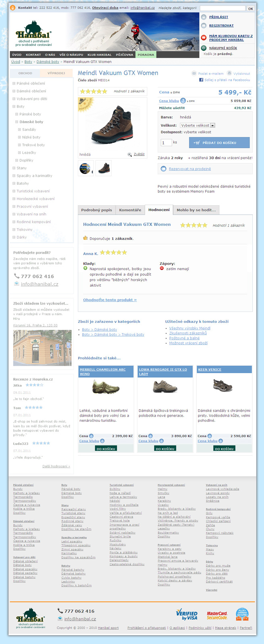The width and height of the screenshot is (264, 644).
Task: Click Další hodnocení link in Heureka box
Action: tap(56, 466)
